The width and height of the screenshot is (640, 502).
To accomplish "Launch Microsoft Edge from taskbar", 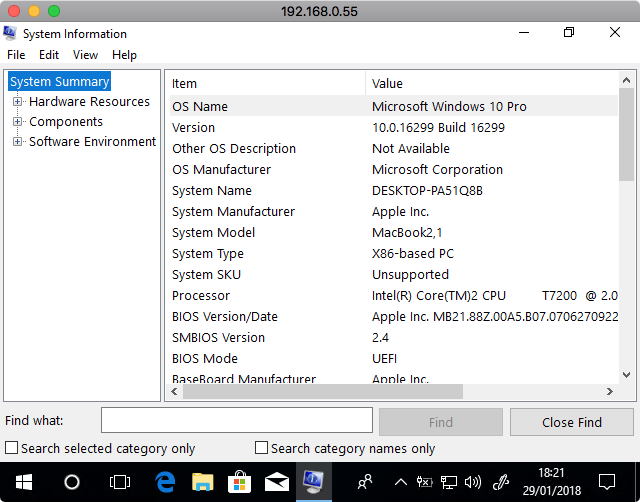I will tap(165, 482).
